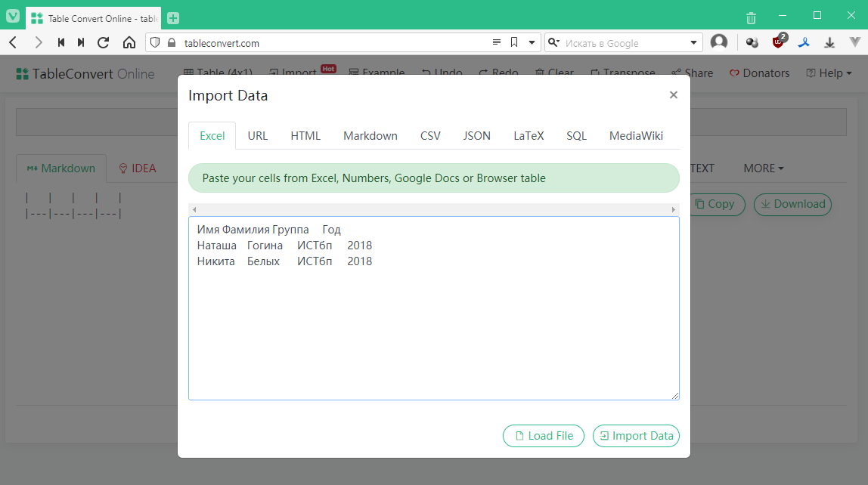Screen dimensions: 868x485
Task: Open the uBlock extension icon
Action: click(x=778, y=43)
